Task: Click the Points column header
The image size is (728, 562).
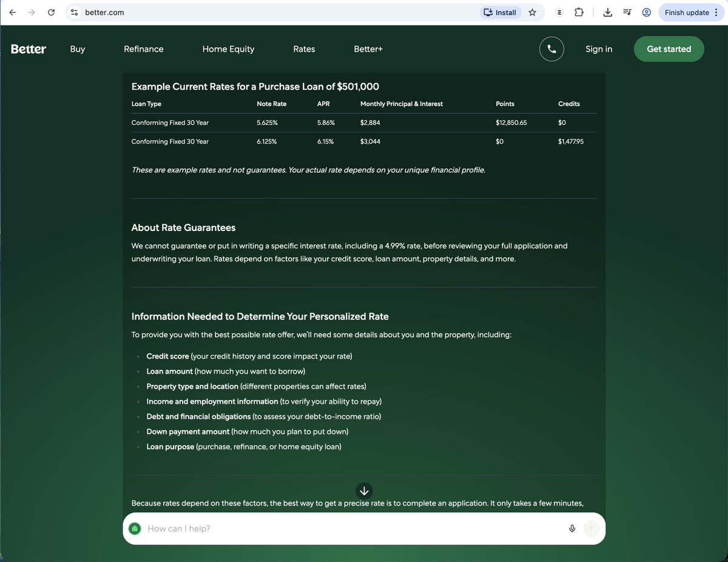Action: tap(505, 104)
